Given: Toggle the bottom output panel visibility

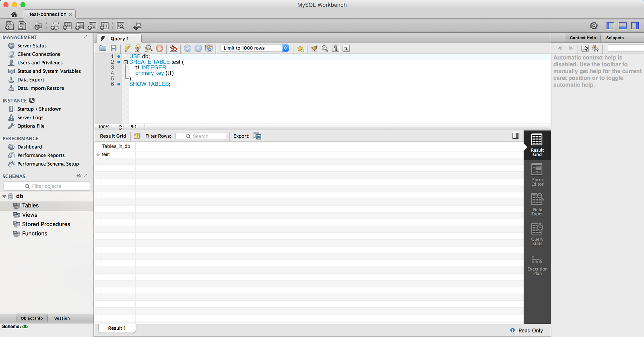Looking at the screenshot, I should pyautogui.click(x=623, y=26).
